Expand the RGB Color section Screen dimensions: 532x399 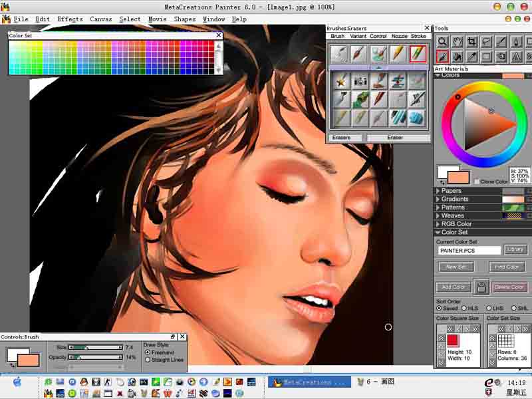click(438, 224)
